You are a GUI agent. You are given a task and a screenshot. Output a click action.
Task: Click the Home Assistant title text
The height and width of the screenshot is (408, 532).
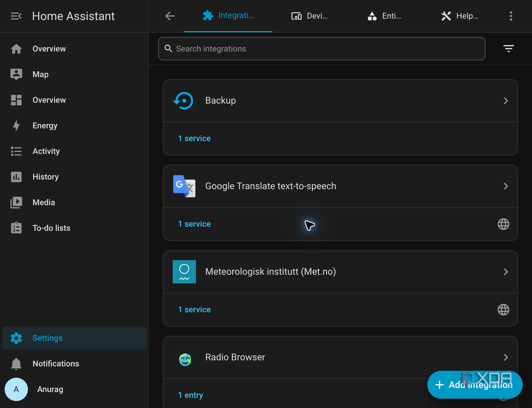[x=73, y=16]
